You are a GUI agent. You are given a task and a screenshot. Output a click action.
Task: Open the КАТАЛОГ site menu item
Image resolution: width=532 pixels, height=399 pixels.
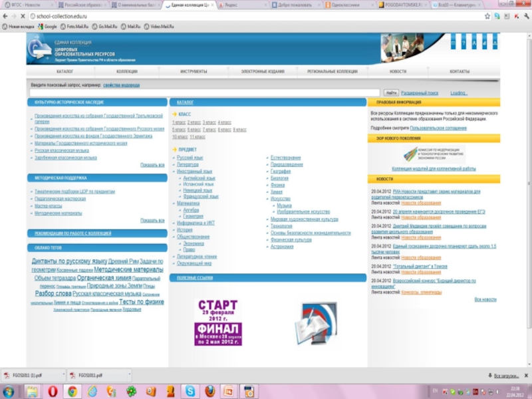pos(65,72)
